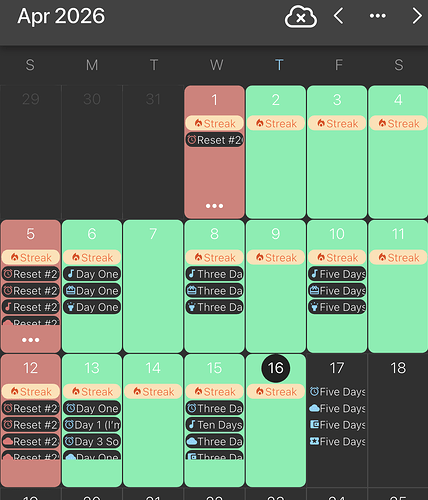
Task: Open Streak badge on April 5
Action: (31, 257)
